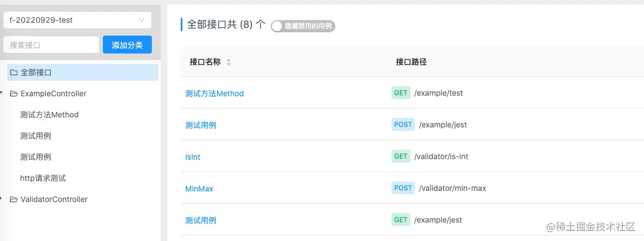Click the 搜索接口 search input field
Screen dimensions: 644x241
coord(51,45)
